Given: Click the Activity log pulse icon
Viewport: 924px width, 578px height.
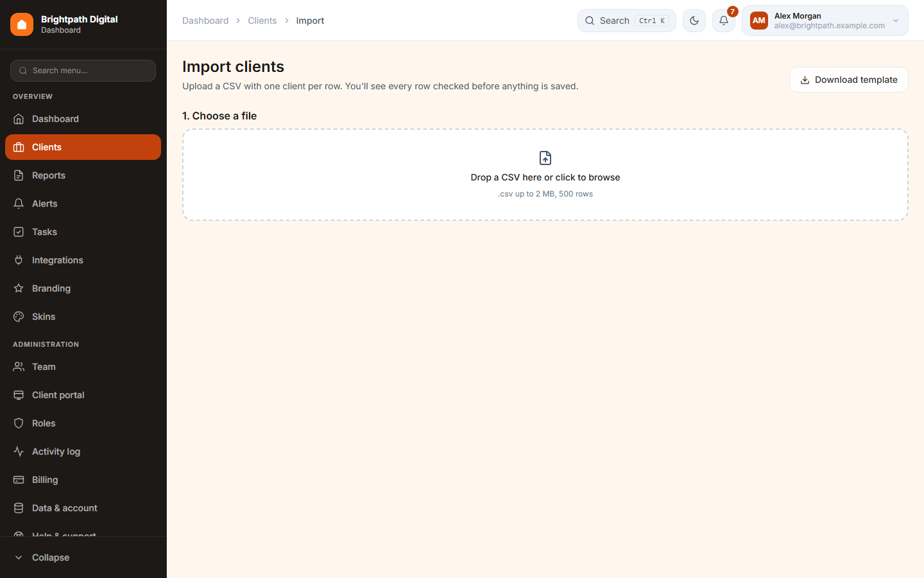Looking at the screenshot, I should 19,451.
